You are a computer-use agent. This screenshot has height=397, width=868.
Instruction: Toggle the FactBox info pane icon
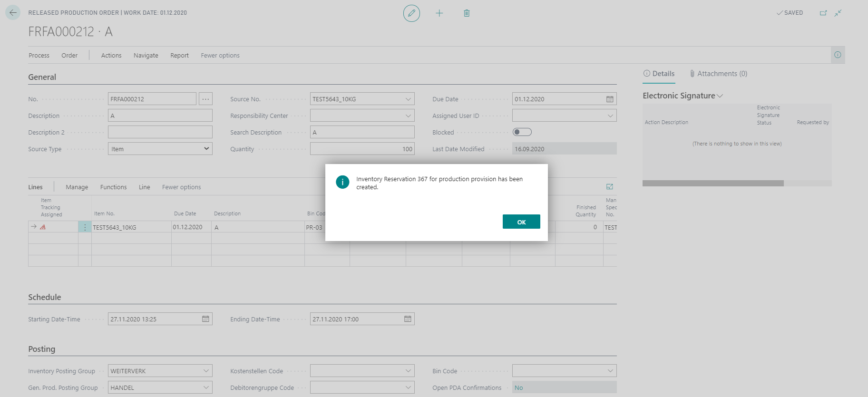[x=838, y=55]
